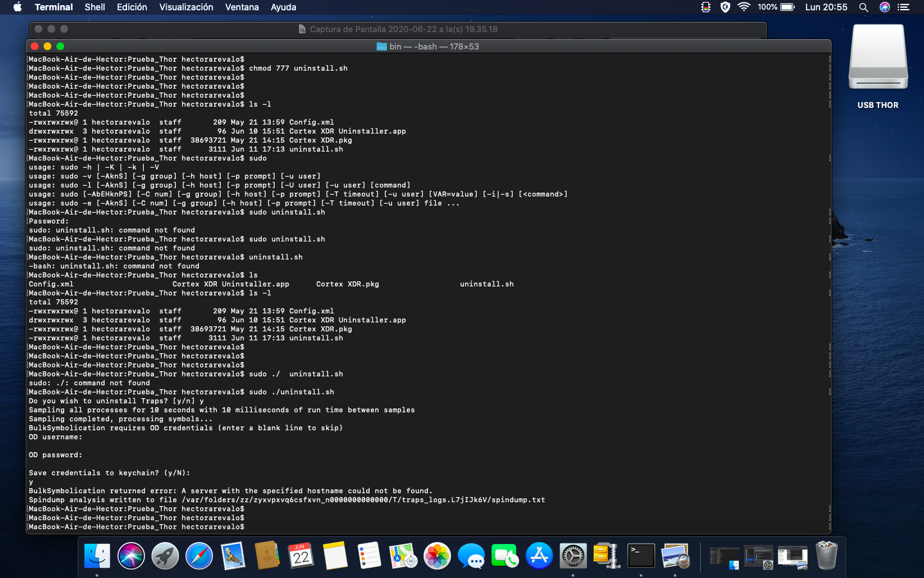Zoom Terminal window with green button

coord(60,46)
